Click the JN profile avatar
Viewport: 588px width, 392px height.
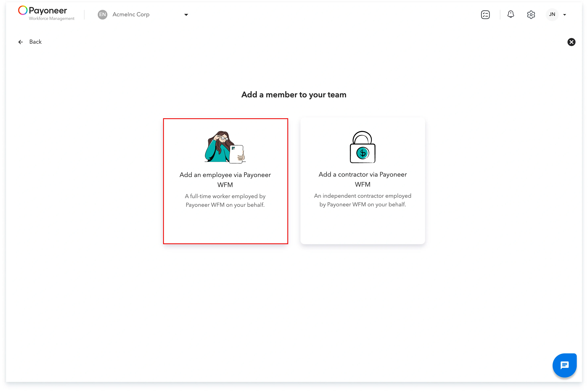(552, 14)
